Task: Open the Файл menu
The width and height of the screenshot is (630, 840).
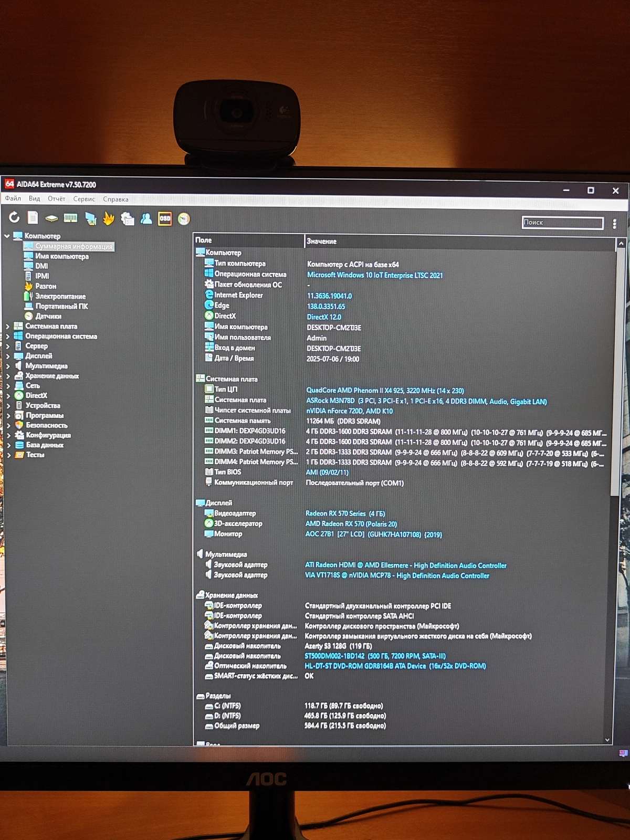Action: 13,198
